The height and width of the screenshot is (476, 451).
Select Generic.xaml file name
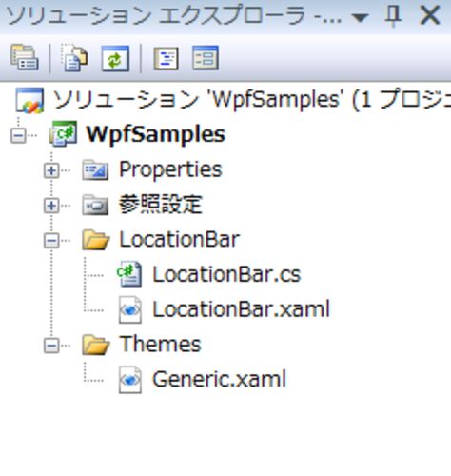(x=220, y=379)
